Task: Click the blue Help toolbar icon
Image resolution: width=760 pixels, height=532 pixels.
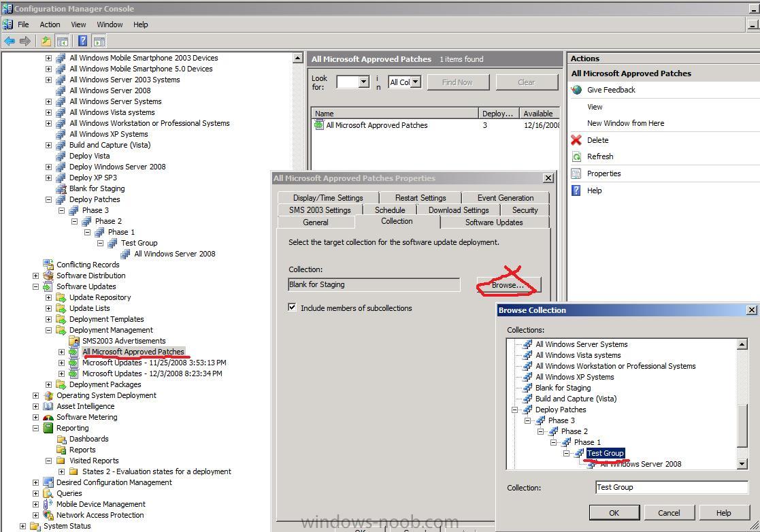Action: pyautogui.click(x=83, y=41)
